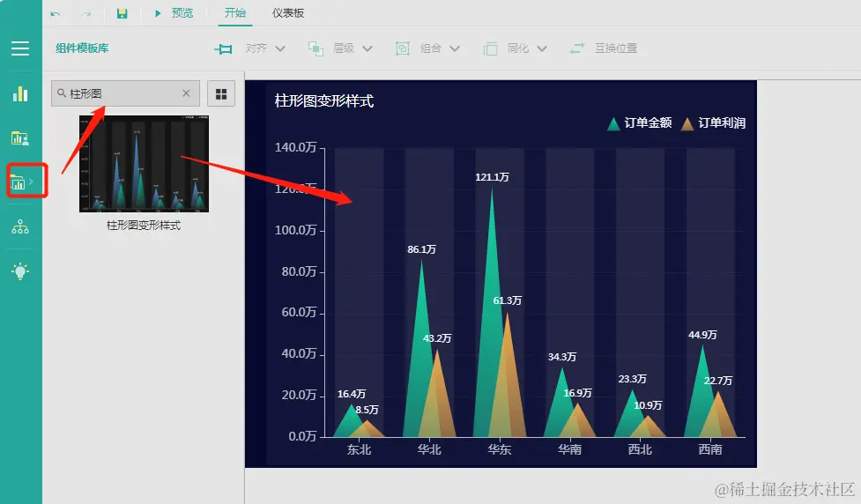This screenshot has height=504, width=861.
Task: Click the redo arrow icon
Action: click(86, 14)
